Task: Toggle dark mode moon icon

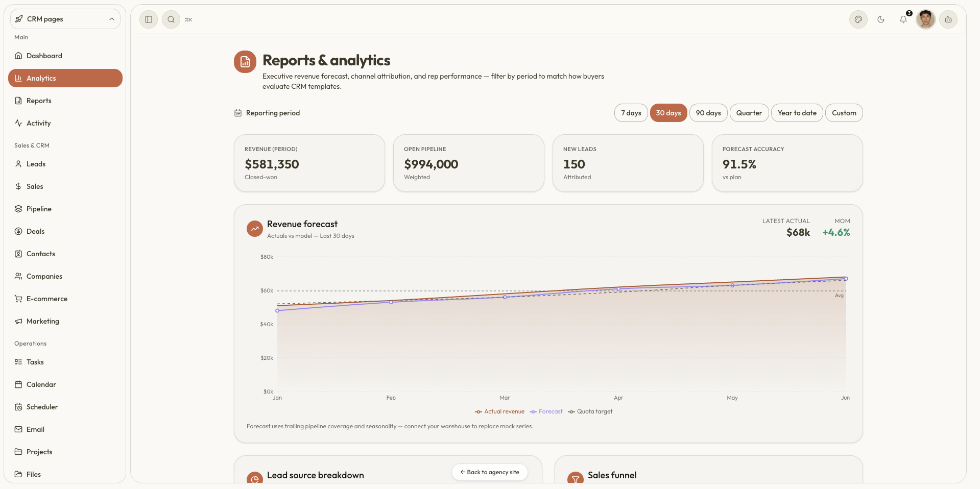Action: click(881, 19)
